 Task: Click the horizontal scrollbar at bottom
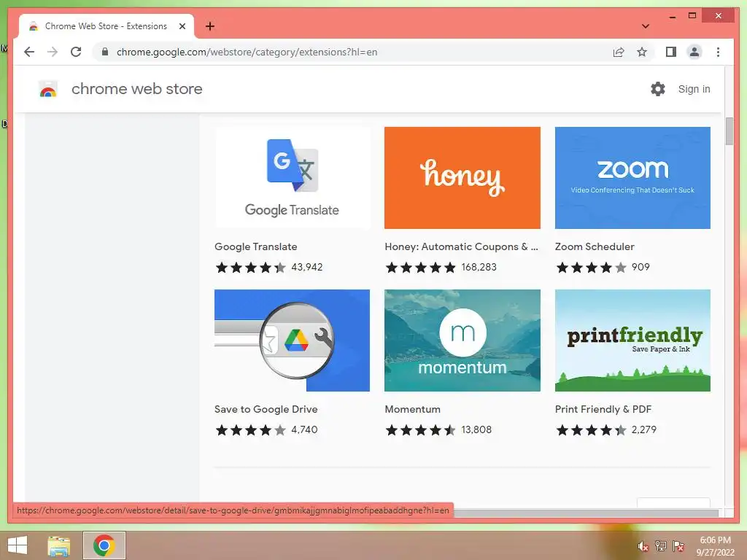point(586,513)
